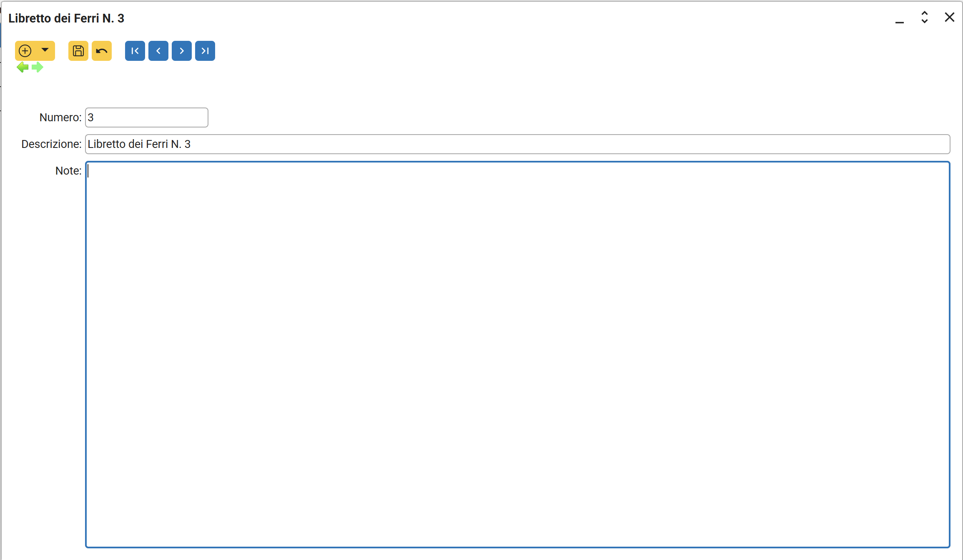Click into the Descrizione text field

[517, 144]
